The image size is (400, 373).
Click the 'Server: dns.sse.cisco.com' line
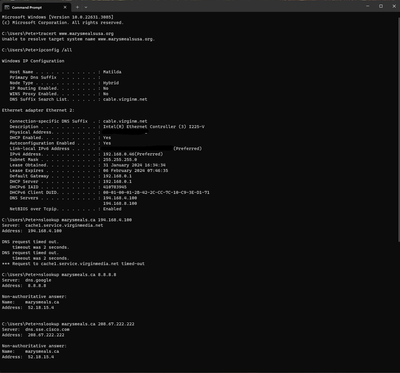pyautogui.click(x=36, y=330)
